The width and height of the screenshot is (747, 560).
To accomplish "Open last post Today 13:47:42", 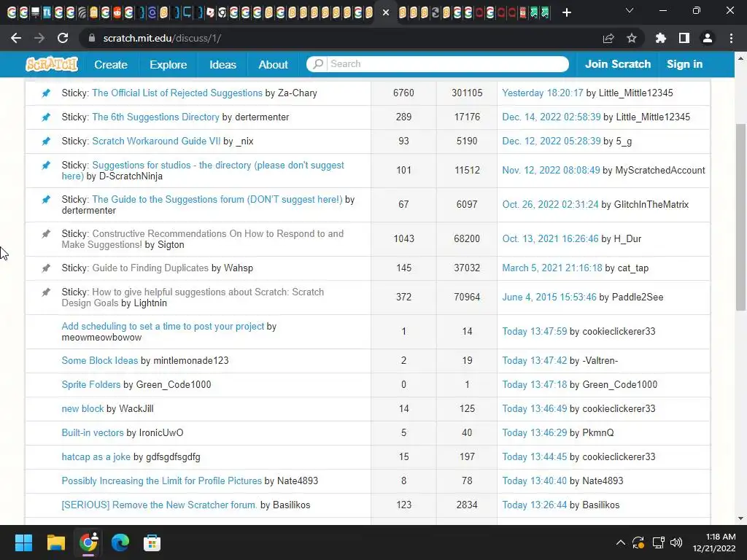I will point(535,360).
